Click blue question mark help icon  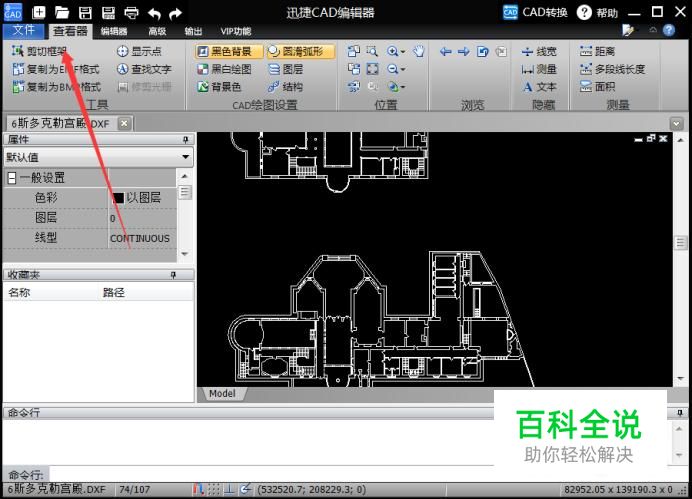pos(669,30)
